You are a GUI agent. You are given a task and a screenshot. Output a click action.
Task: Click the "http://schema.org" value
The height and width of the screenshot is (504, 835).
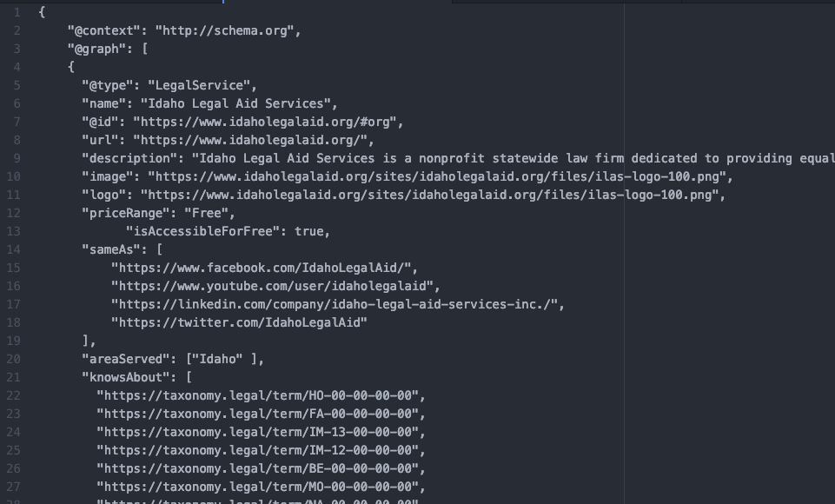224,31
